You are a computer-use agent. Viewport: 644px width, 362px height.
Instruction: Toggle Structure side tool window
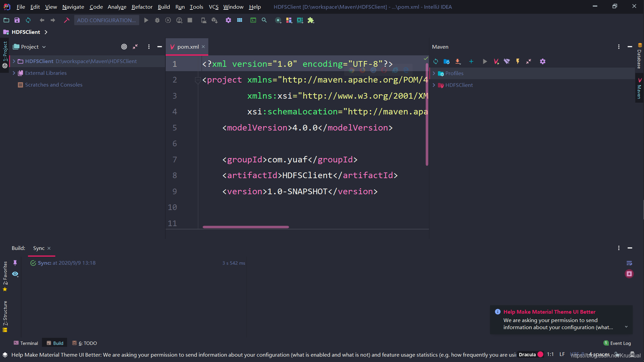coord(5,316)
